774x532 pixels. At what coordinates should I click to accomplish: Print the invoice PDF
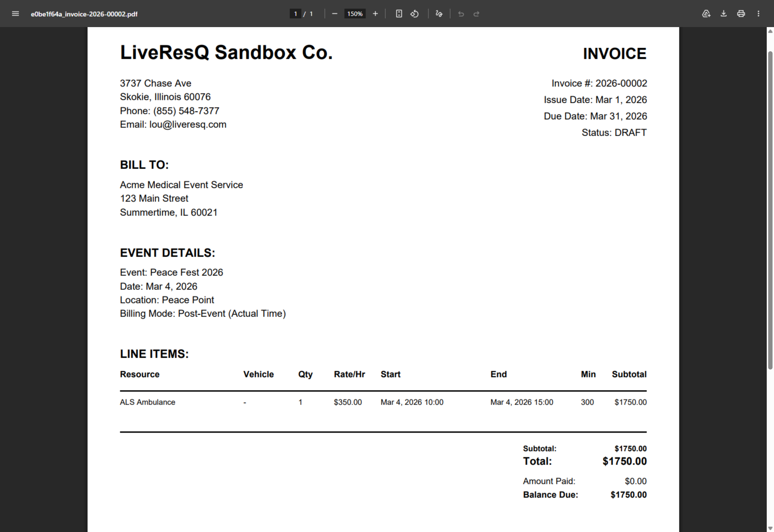741,14
